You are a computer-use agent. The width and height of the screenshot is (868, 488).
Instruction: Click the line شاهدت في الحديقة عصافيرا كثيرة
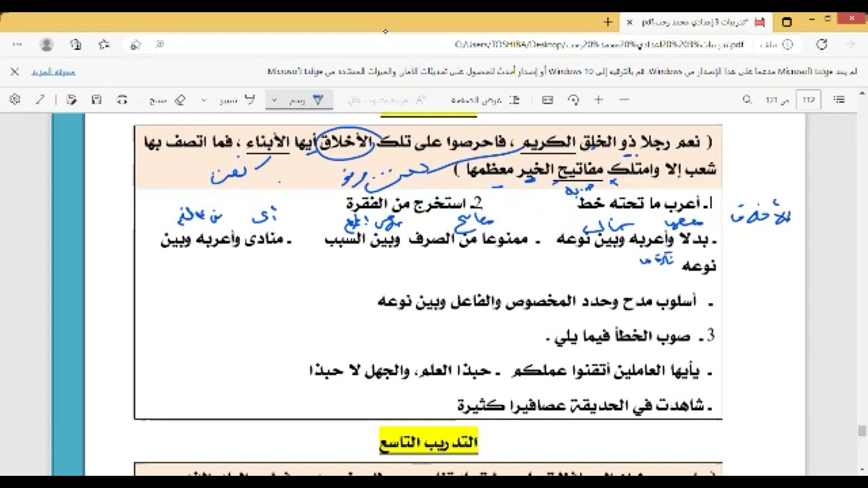pyautogui.click(x=585, y=407)
